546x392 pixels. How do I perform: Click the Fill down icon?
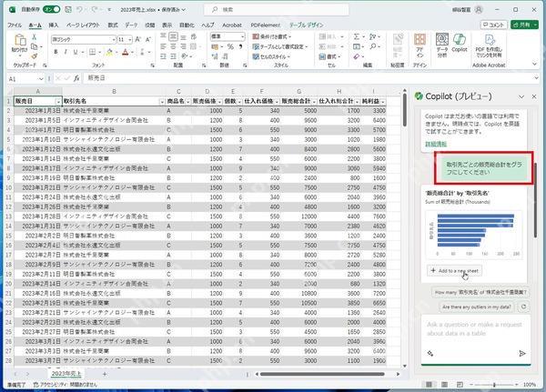pyautogui.click(x=356, y=46)
